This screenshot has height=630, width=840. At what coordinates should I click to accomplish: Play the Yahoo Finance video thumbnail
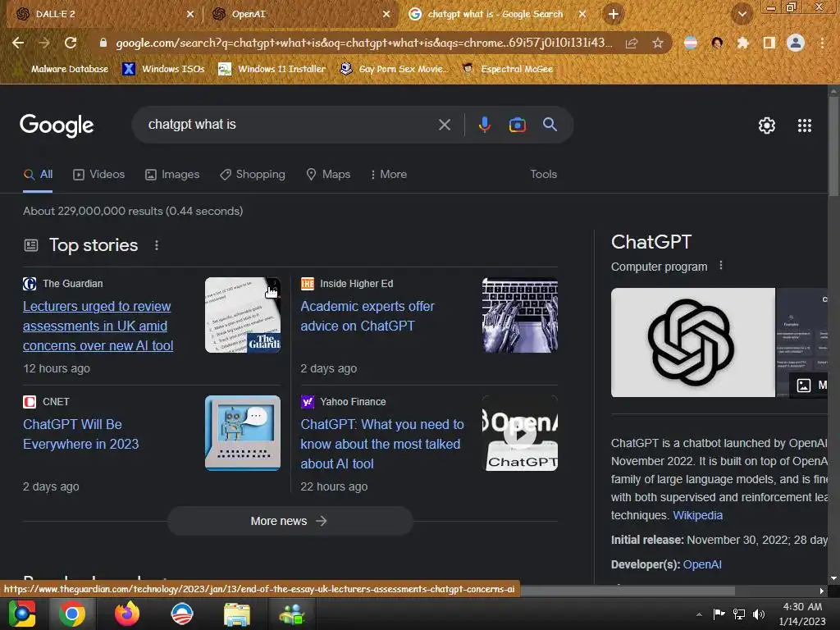(519, 433)
